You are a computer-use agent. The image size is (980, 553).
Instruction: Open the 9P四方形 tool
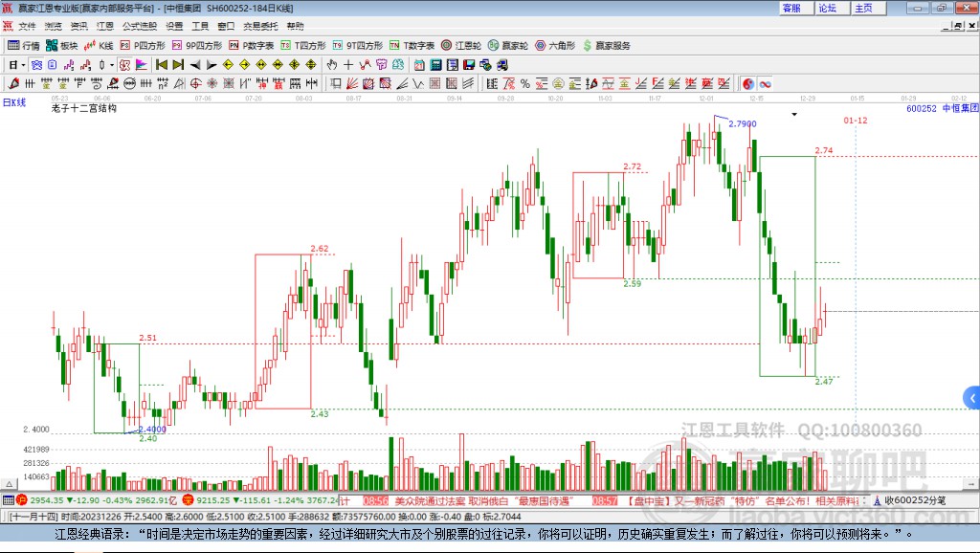(197, 46)
